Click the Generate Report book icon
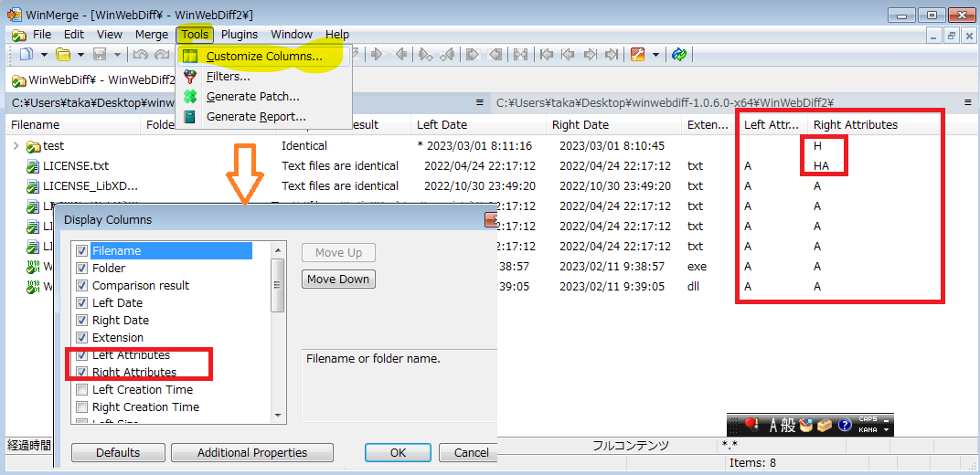 (x=190, y=117)
